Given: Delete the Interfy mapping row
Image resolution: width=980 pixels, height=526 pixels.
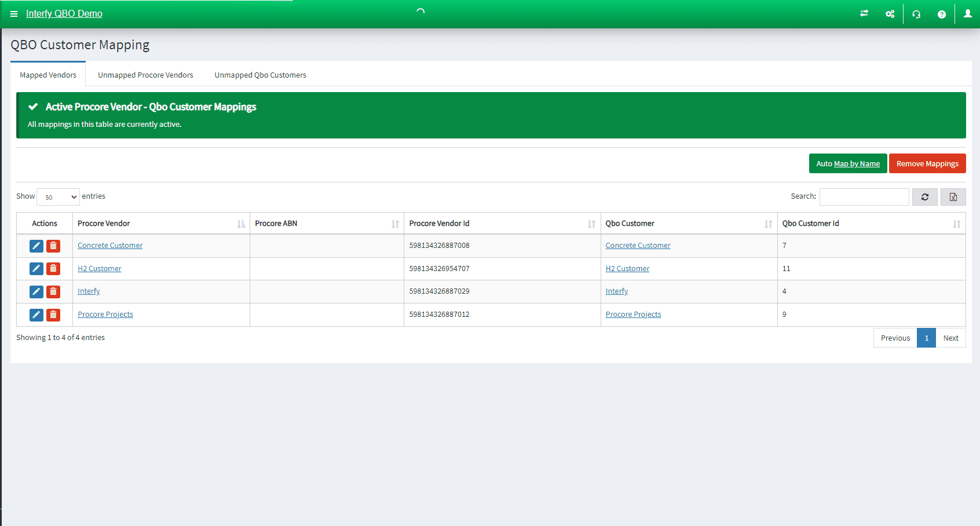Looking at the screenshot, I should [x=53, y=291].
